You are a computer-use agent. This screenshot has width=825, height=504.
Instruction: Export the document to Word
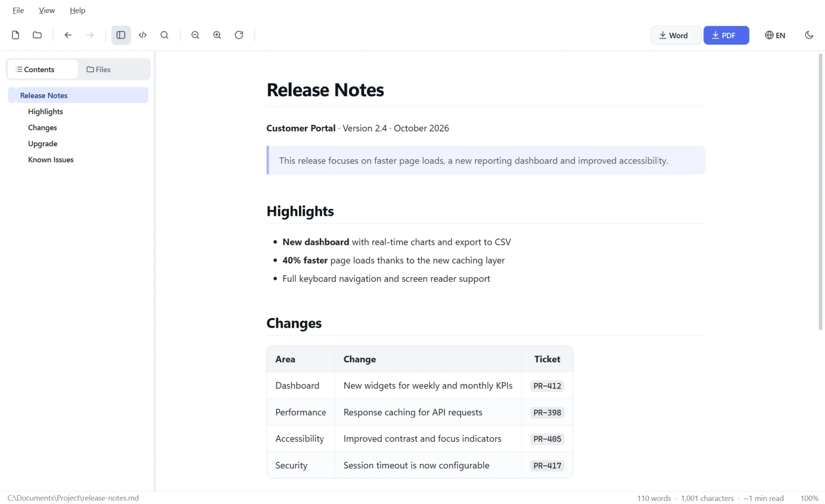coord(675,35)
